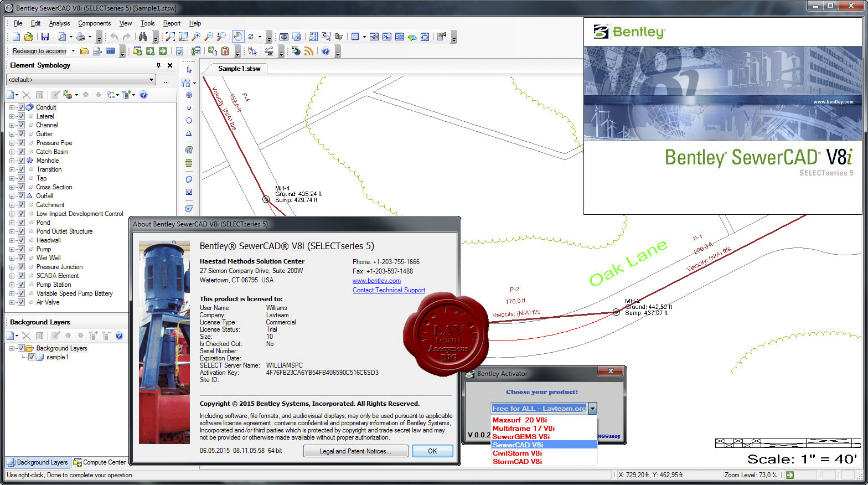This screenshot has height=485, width=868.
Task: Click the Zoom Extents icon
Action: (170, 37)
